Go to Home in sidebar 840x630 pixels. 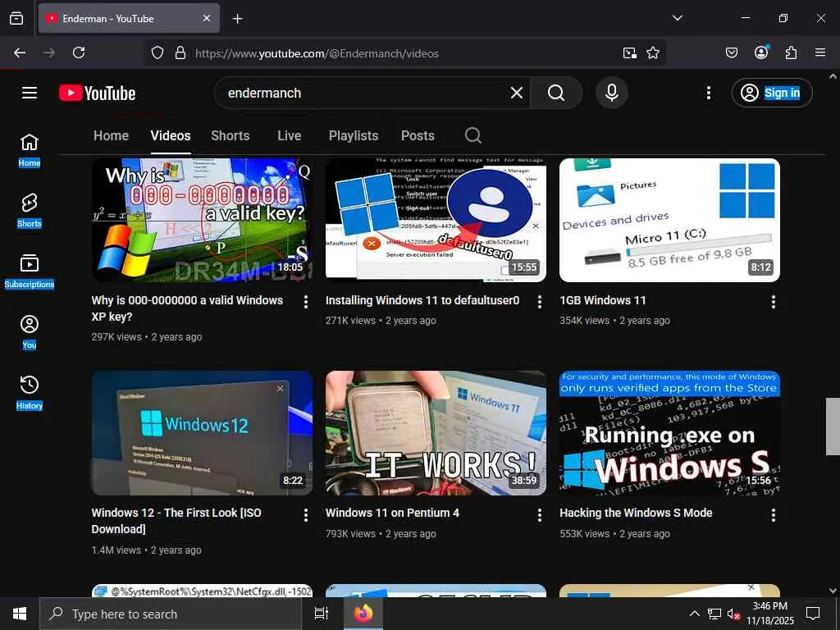click(x=30, y=150)
